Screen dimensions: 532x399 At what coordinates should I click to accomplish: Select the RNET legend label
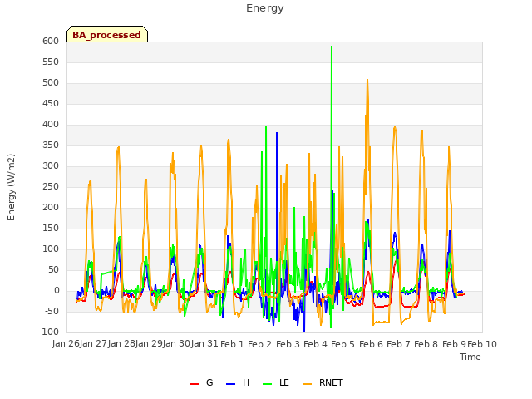pos(331,382)
